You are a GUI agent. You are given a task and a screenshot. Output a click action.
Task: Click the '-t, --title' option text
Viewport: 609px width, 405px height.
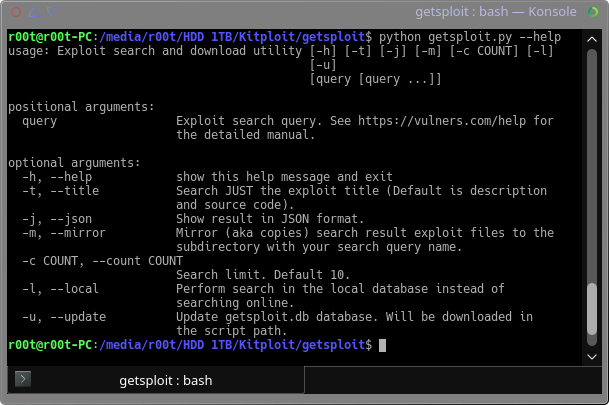pyautogui.click(x=61, y=191)
